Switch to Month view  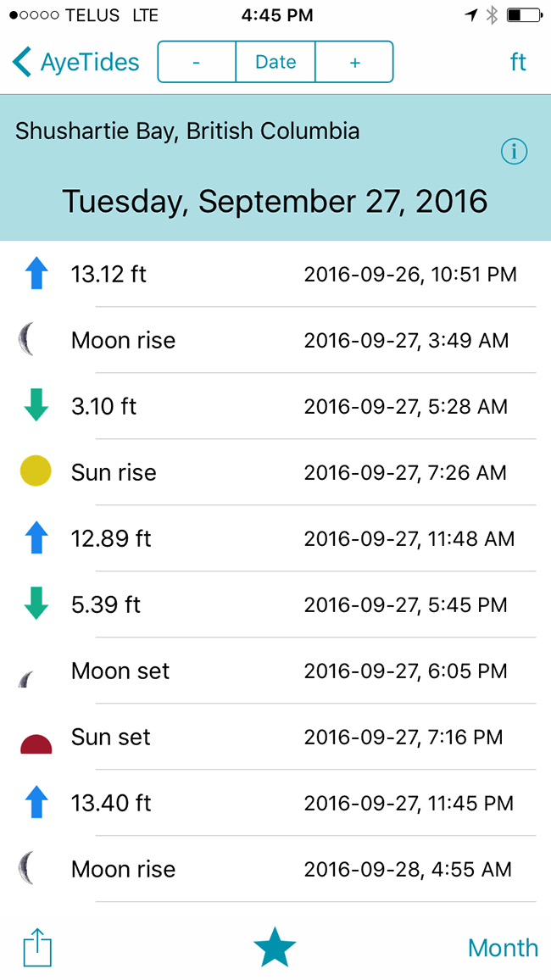pyautogui.click(x=503, y=948)
